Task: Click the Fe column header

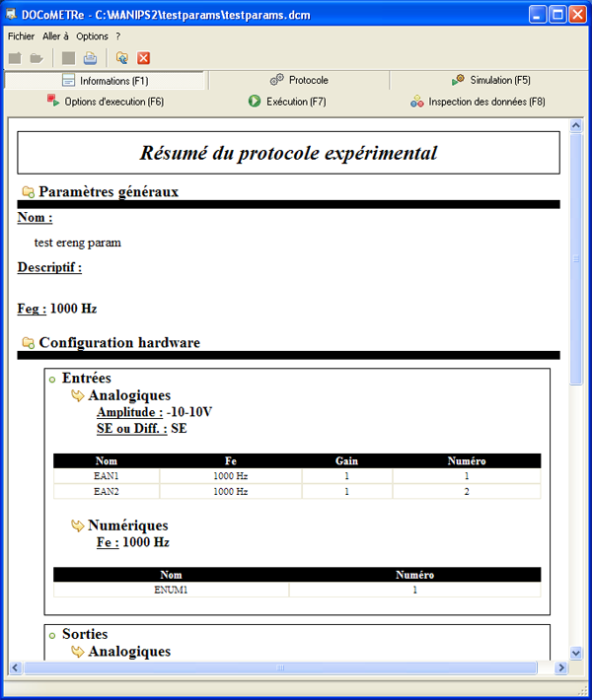Action: tap(231, 460)
